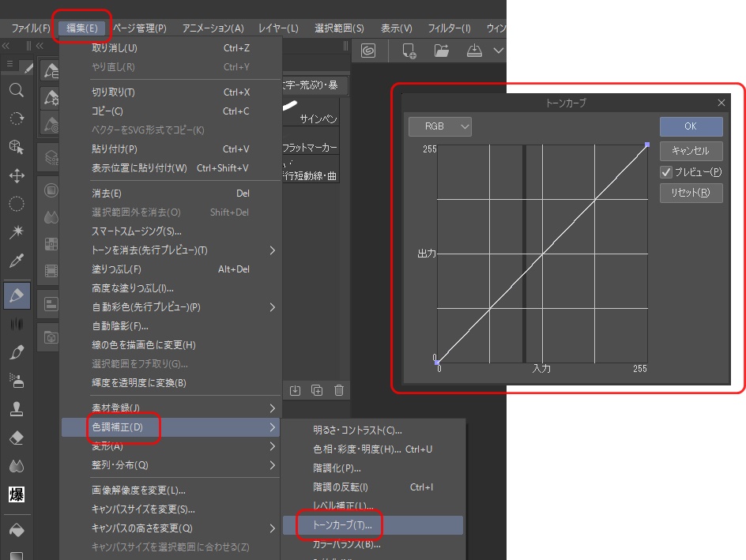The width and height of the screenshot is (746, 560).
Task: Open アニメーション(A) menu
Action: click(x=213, y=28)
